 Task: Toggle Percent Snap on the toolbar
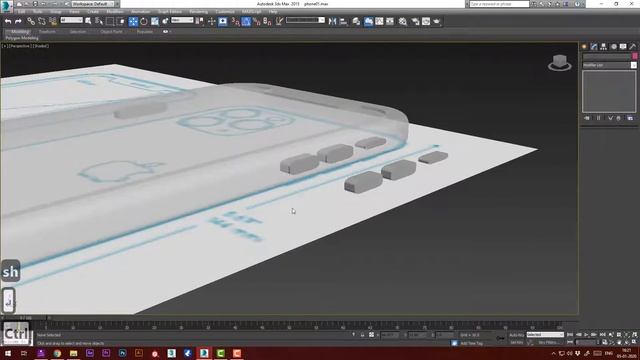coord(257,21)
